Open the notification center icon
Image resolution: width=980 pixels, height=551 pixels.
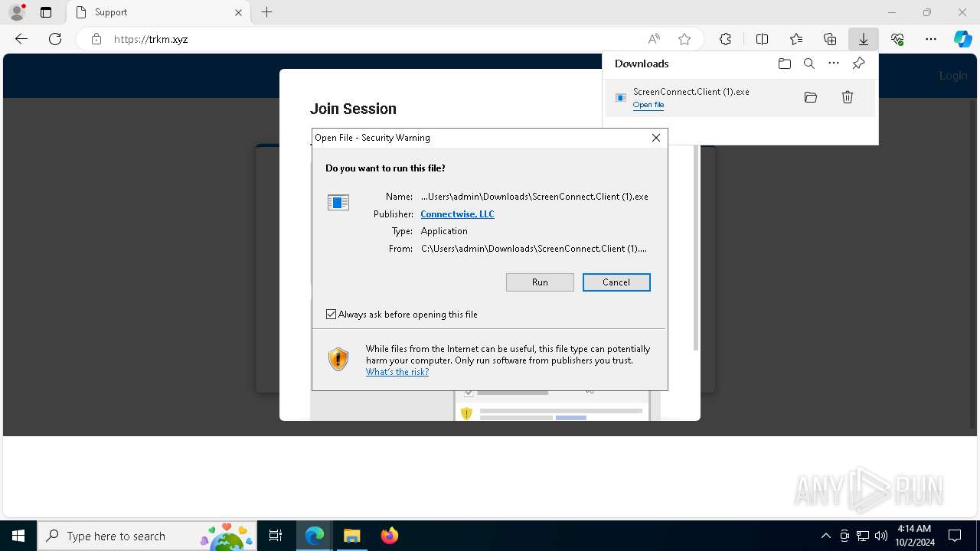click(x=955, y=536)
